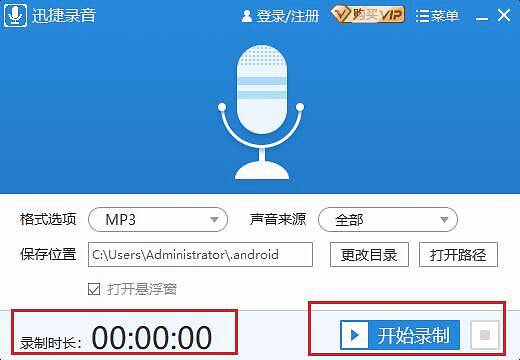Click the 迅捷录音 app logo icon

coord(15,16)
